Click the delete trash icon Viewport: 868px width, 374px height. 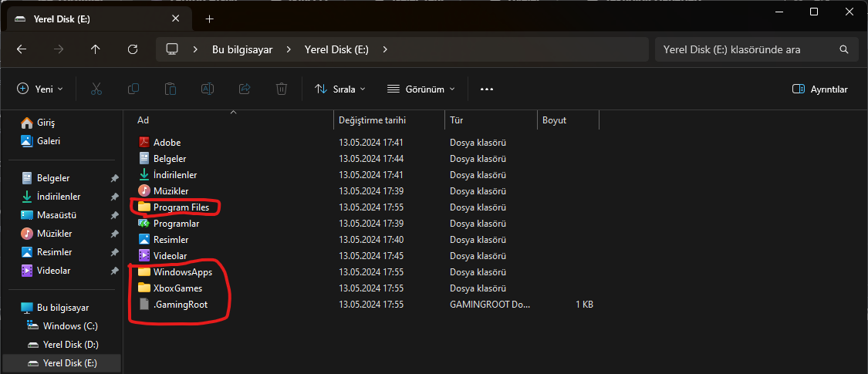282,89
